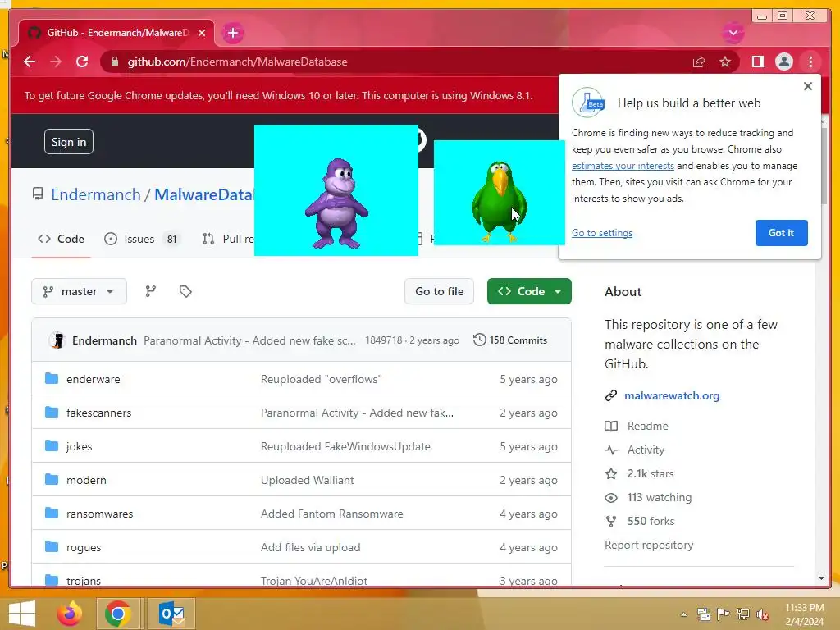Image resolution: width=840 pixels, height=630 pixels.
Task: View the 2.1k stars link
Action: click(639, 474)
